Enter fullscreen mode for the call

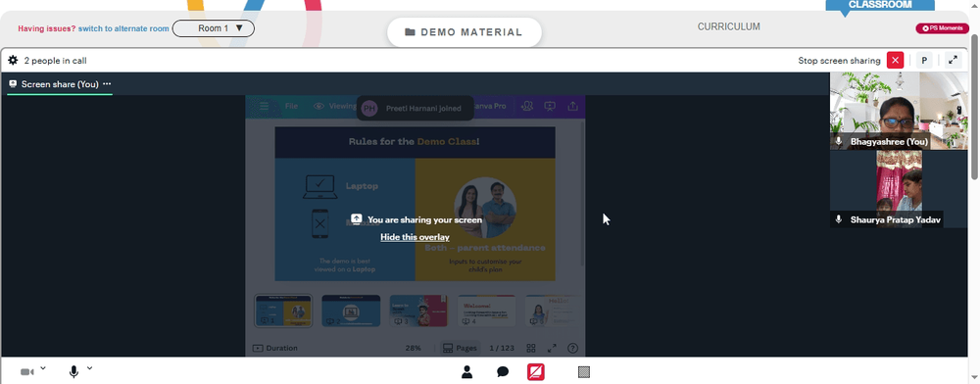pos(953,61)
